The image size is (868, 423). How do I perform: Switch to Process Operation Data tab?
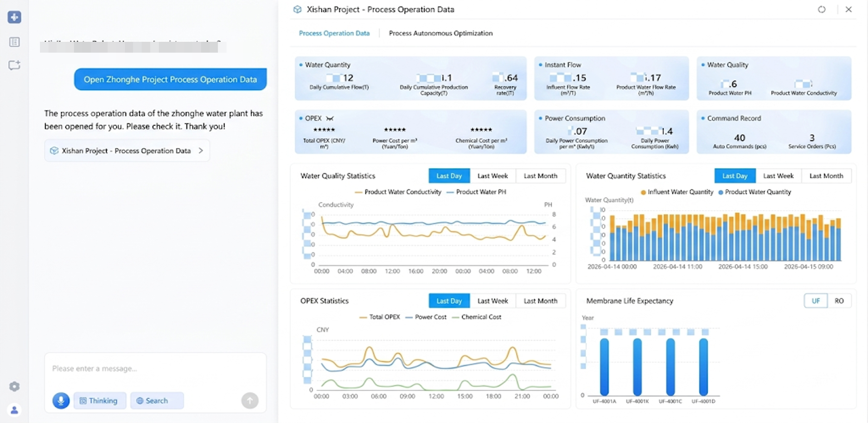[334, 33]
